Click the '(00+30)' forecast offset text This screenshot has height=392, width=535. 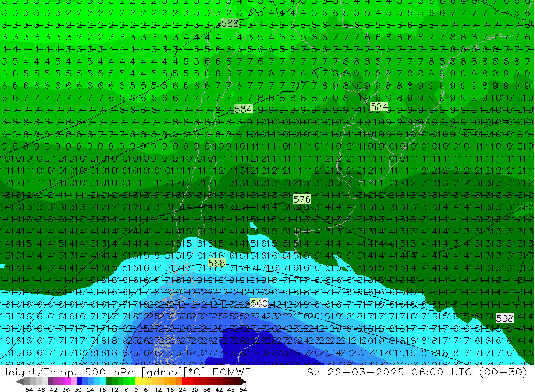(x=503, y=372)
